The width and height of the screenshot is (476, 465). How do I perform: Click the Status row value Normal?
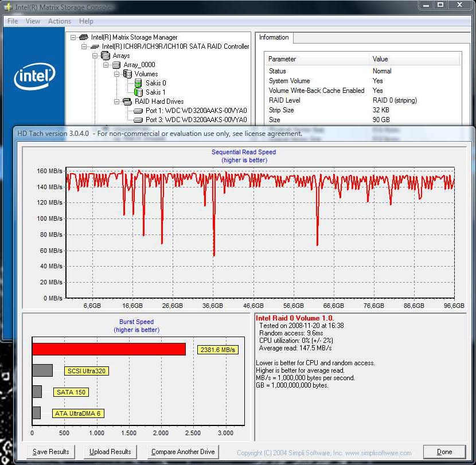point(382,71)
